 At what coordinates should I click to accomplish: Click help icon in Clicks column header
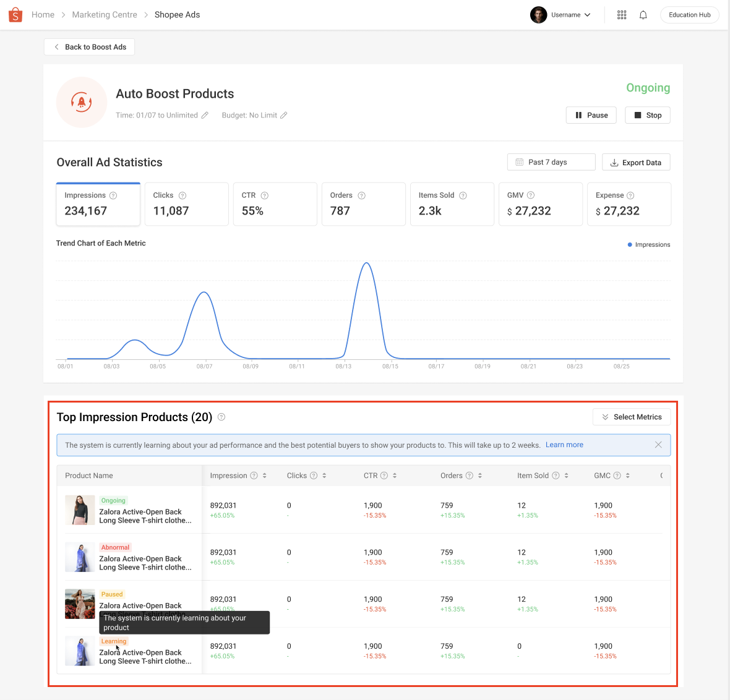click(314, 476)
